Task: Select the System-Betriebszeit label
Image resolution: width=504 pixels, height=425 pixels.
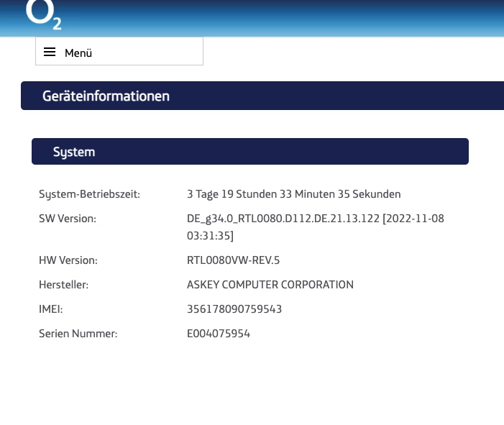Action: point(89,194)
